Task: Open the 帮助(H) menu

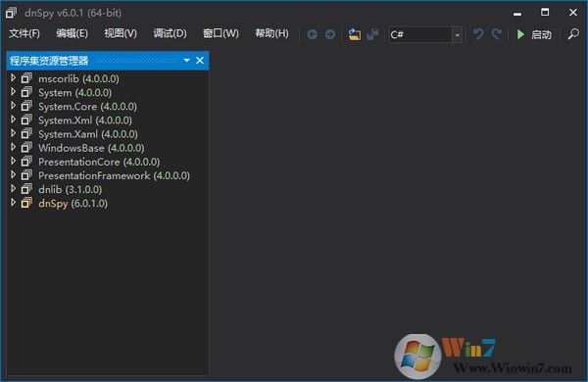Action: tap(271, 33)
